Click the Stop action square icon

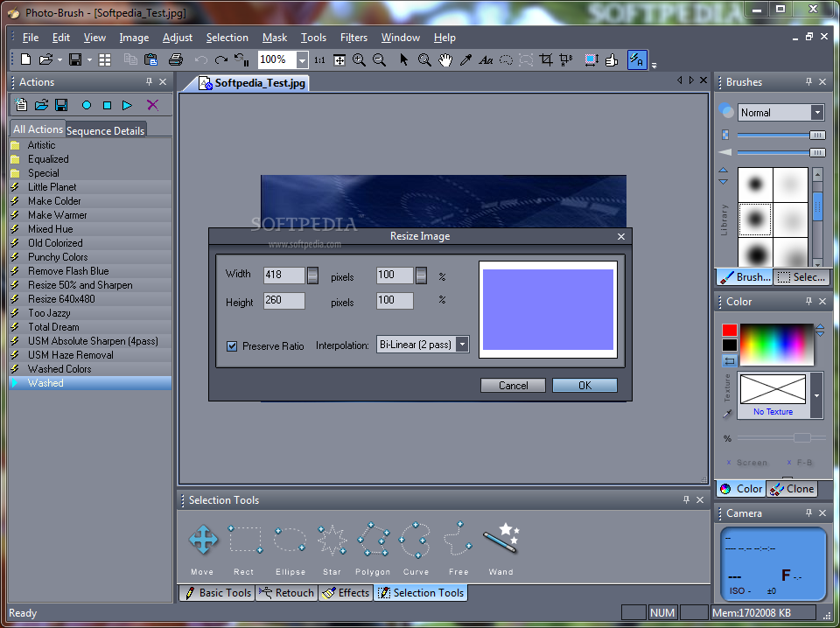[107, 106]
